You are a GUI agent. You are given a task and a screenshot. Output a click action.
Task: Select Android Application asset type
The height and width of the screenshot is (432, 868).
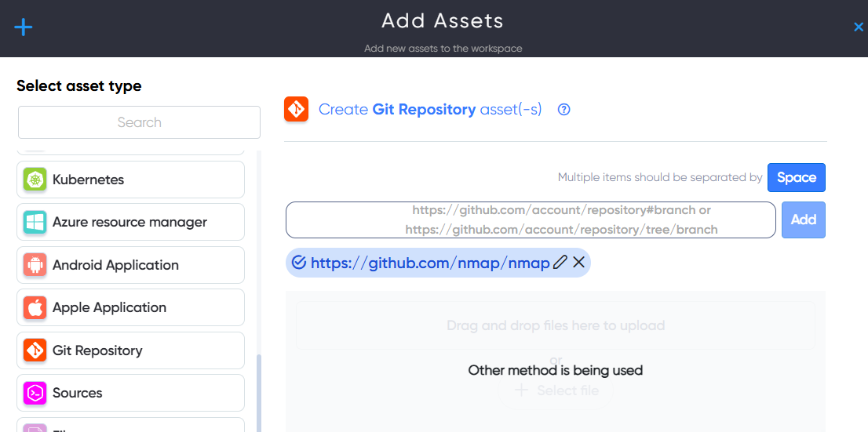click(x=130, y=265)
